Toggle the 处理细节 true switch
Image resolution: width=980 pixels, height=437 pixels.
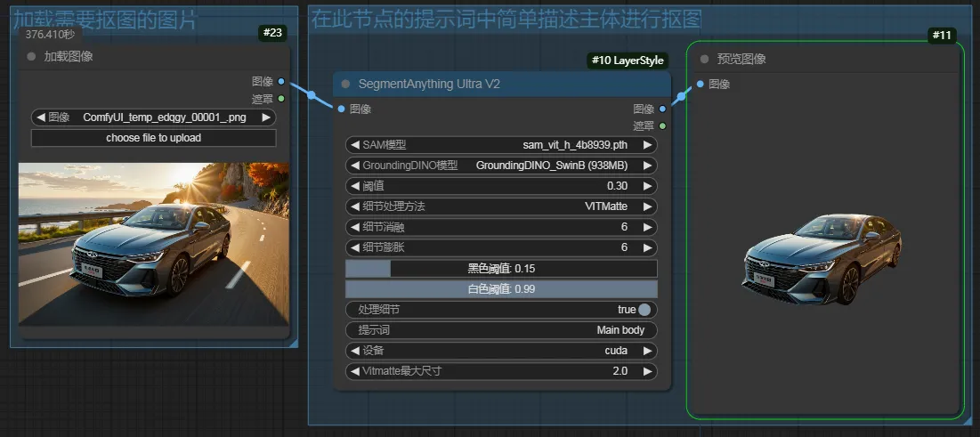644,310
